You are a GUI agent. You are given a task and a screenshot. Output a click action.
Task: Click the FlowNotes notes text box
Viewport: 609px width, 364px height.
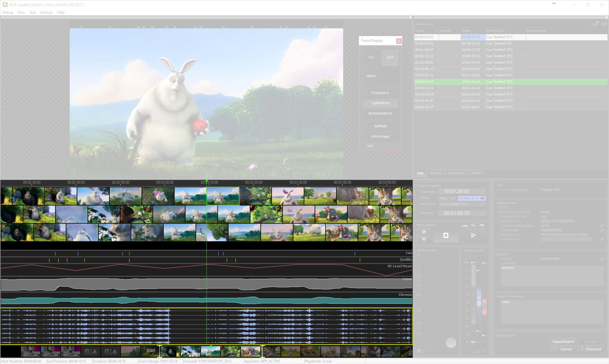pos(552,312)
